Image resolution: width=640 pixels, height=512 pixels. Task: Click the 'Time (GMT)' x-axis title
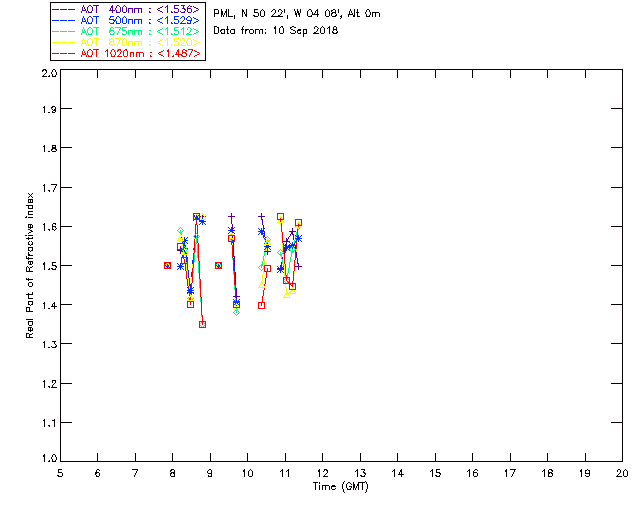coord(341,487)
